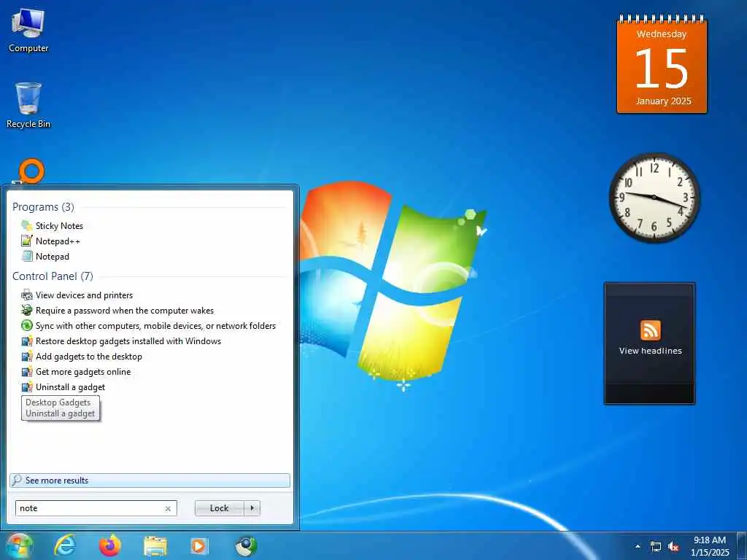
Task: Click the devices and printers result icon
Action: click(x=27, y=295)
